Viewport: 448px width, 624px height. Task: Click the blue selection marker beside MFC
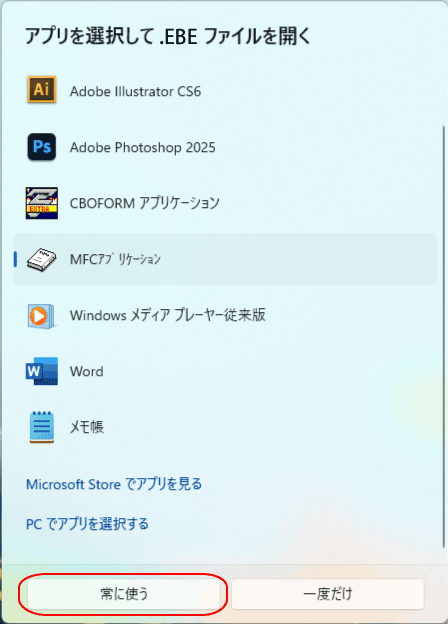[15, 259]
